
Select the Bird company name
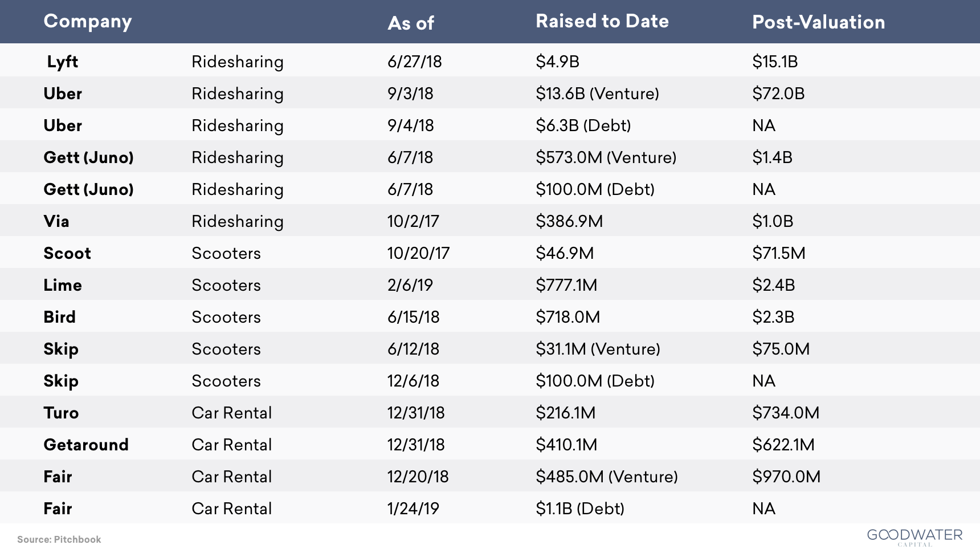(x=60, y=317)
